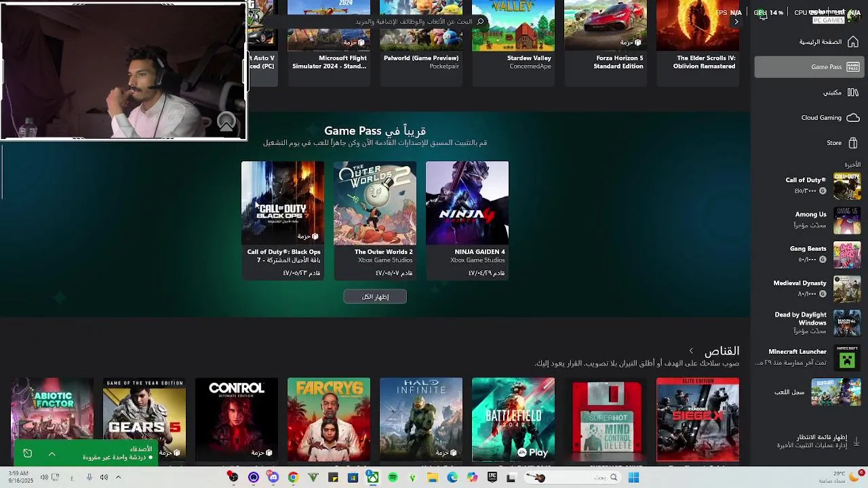Screen dimensions: 868x488
Task: Open the Home page sidebar icon
Action: click(853, 42)
